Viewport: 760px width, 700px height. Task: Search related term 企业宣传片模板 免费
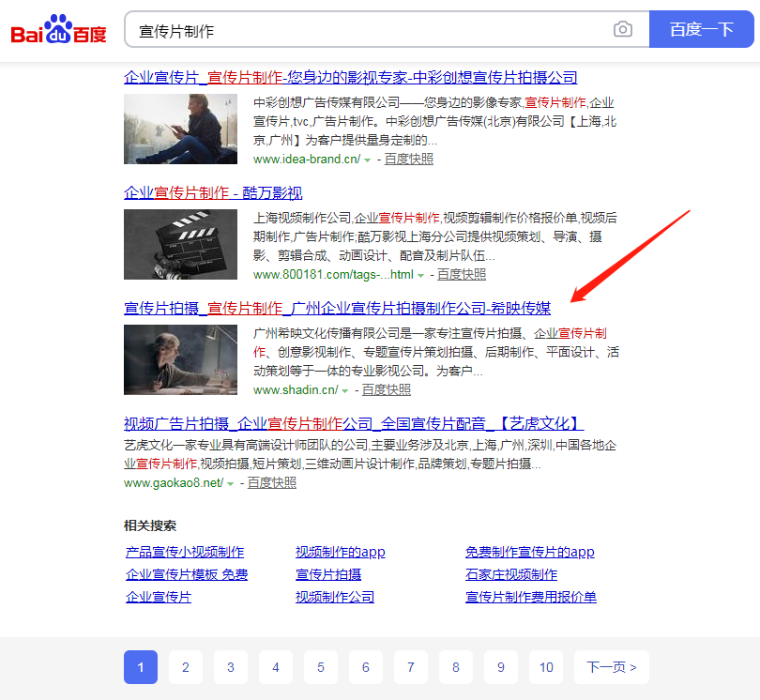[187, 574]
